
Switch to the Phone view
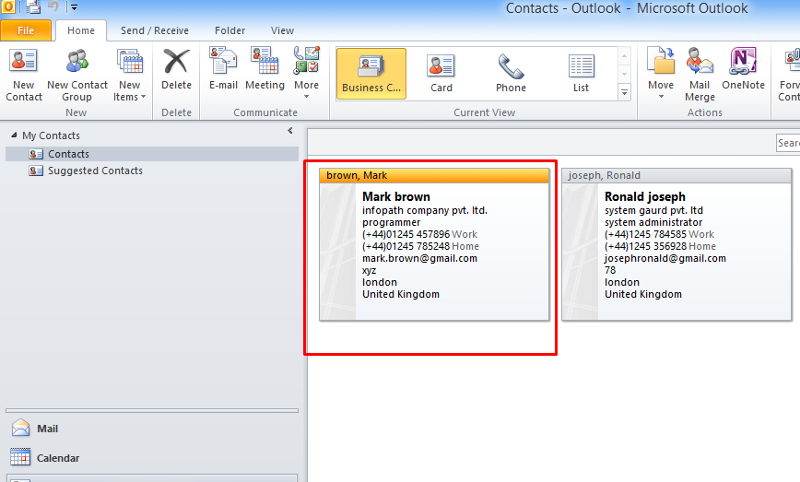tap(511, 73)
